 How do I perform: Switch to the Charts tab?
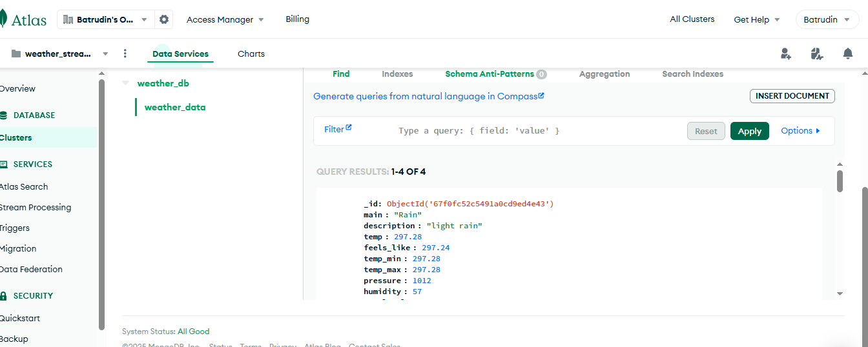(251, 54)
